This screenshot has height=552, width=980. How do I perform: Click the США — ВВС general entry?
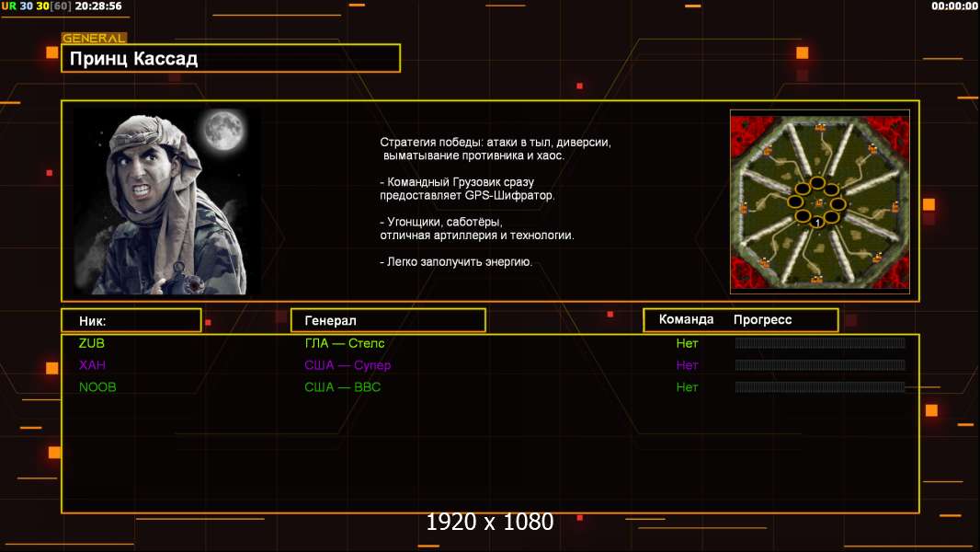(x=342, y=387)
